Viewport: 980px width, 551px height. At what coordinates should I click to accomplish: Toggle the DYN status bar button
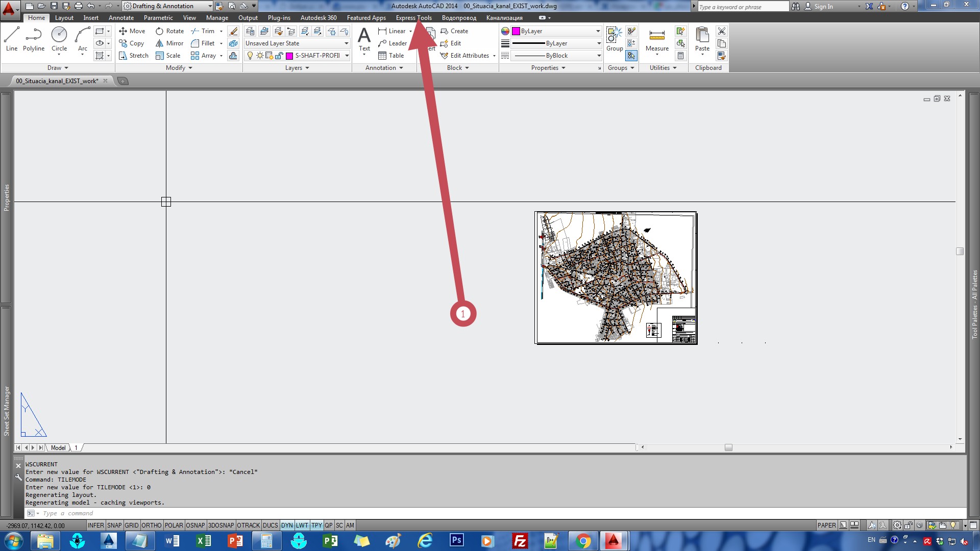click(x=286, y=525)
